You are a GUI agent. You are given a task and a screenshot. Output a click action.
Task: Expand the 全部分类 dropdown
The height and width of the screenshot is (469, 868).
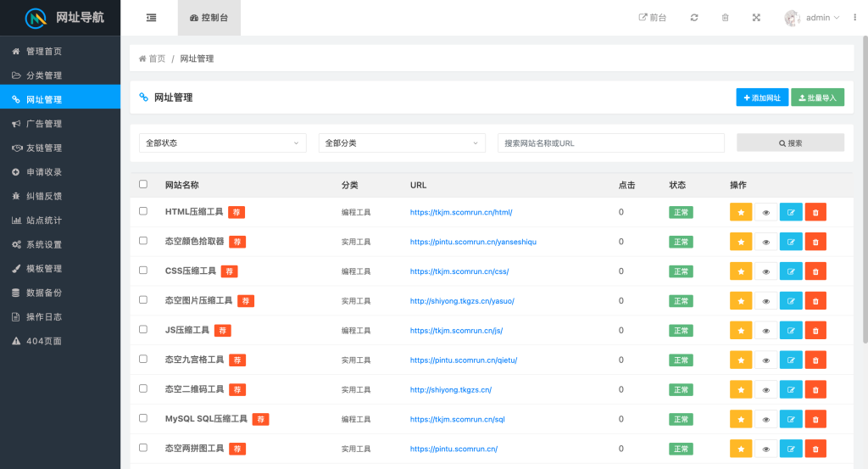coord(402,142)
